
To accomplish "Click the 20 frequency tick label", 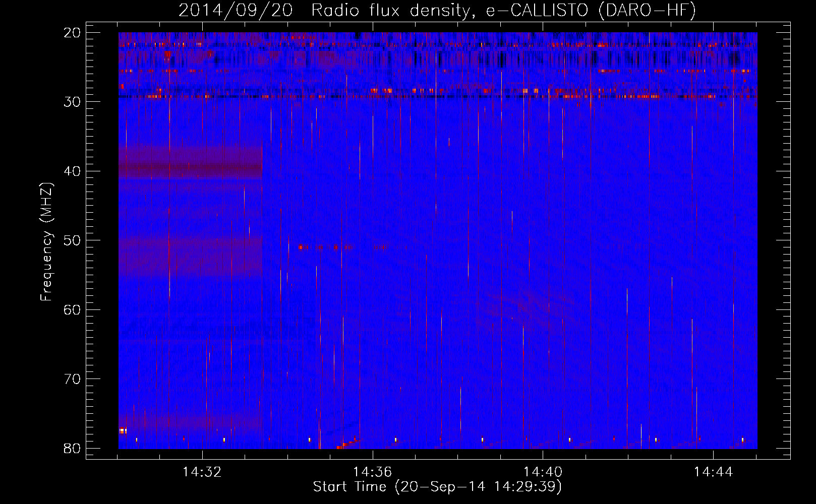I will [72, 33].
